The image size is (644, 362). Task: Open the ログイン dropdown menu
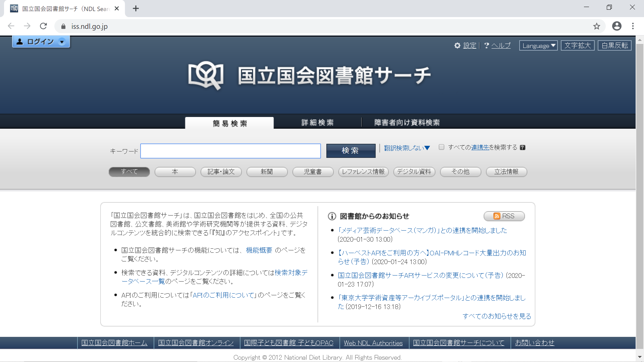(41, 42)
